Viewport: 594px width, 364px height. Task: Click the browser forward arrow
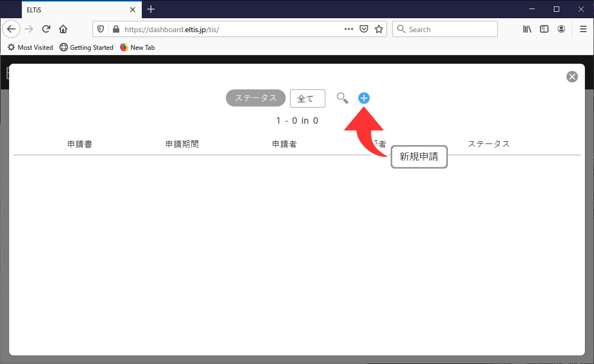click(x=29, y=29)
